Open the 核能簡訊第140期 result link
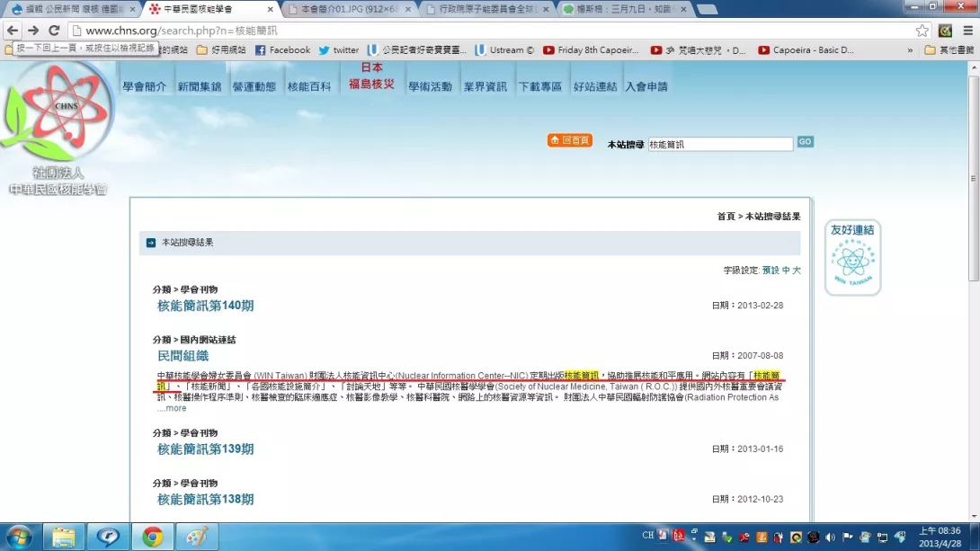The width and height of the screenshot is (980, 551). click(205, 306)
